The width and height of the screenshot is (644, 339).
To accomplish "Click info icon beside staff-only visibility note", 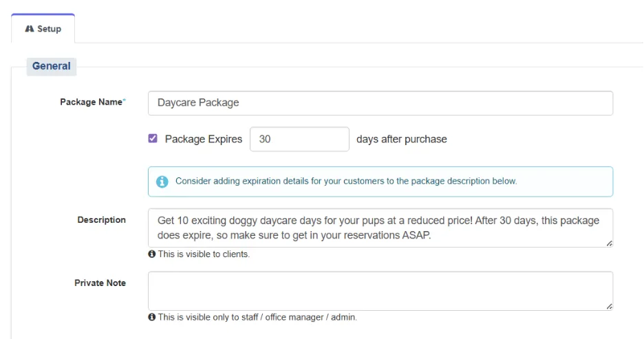I will [151, 317].
